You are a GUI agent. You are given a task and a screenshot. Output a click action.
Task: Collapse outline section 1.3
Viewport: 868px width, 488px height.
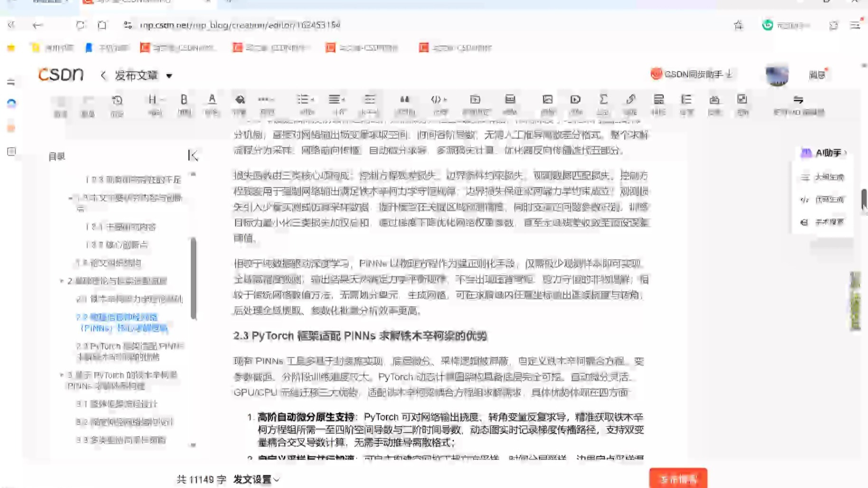[x=70, y=198]
